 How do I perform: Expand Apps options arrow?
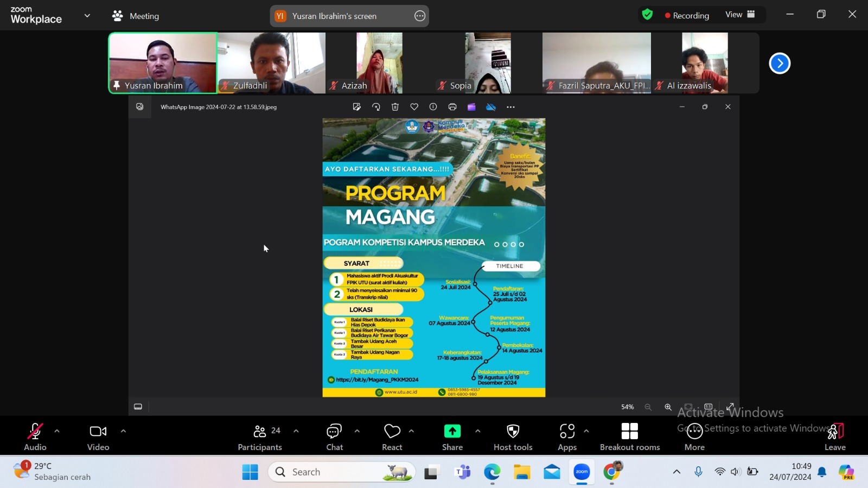(586, 431)
